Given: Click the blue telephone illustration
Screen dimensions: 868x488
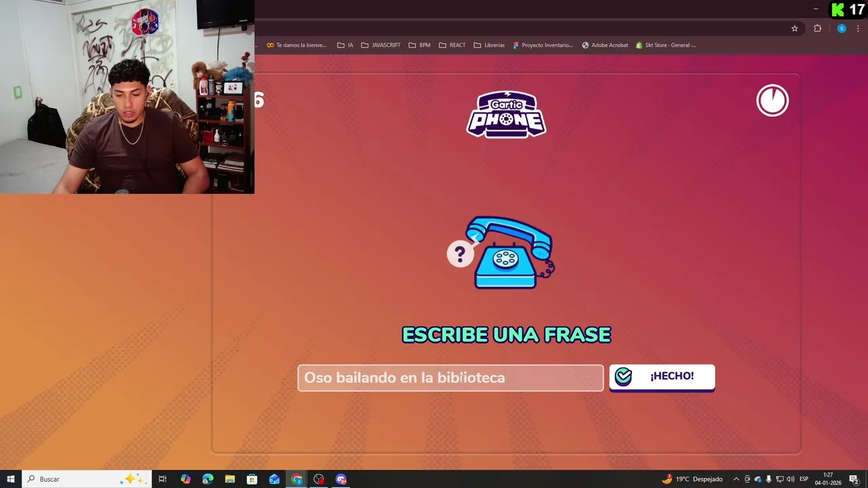Looking at the screenshot, I should coord(513,253).
